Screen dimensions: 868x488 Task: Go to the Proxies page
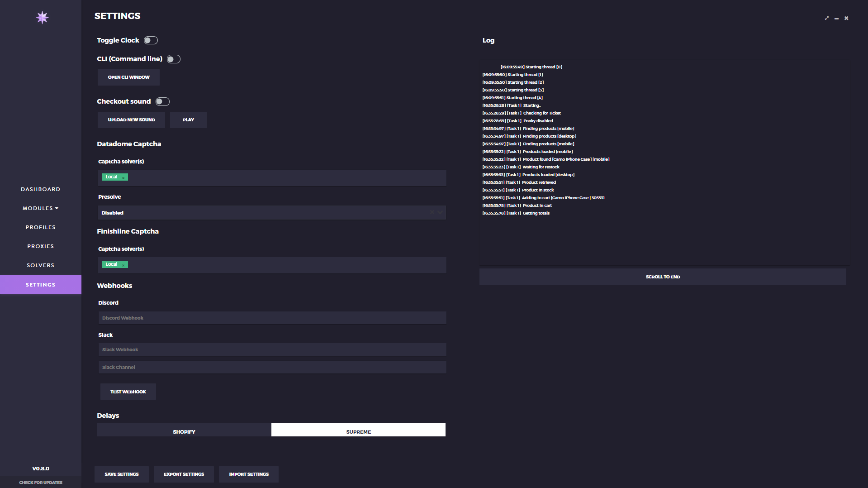pyautogui.click(x=40, y=246)
